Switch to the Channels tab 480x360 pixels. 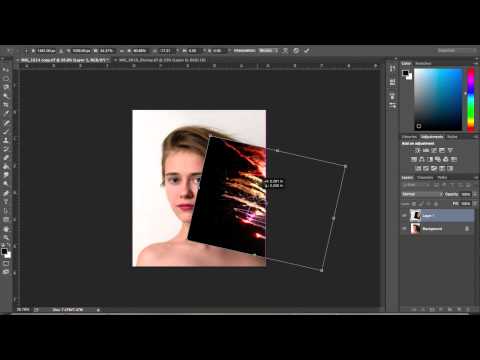pos(426,178)
